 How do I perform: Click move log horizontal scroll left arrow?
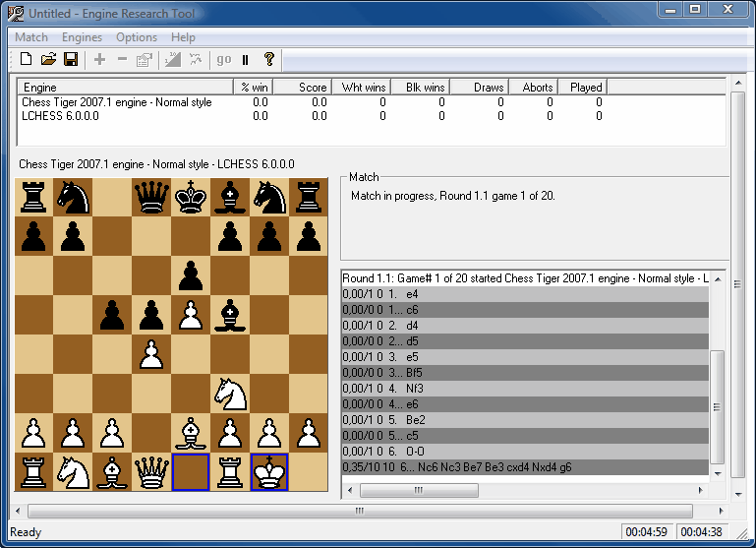[350, 490]
